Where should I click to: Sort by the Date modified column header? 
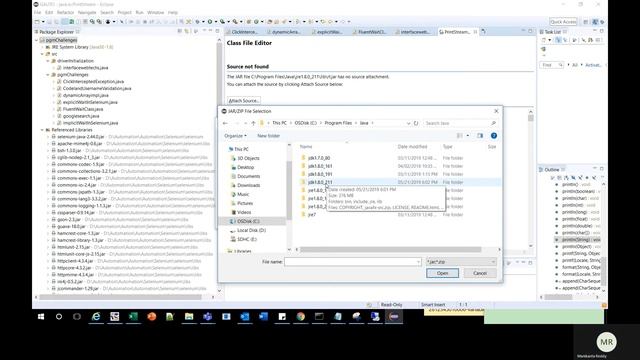click(x=412, y=147)
